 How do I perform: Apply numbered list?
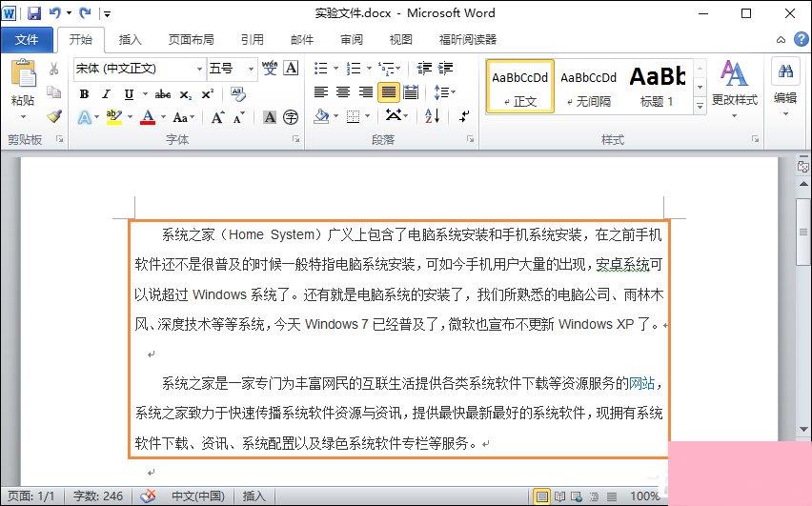(x=354, y=68)
